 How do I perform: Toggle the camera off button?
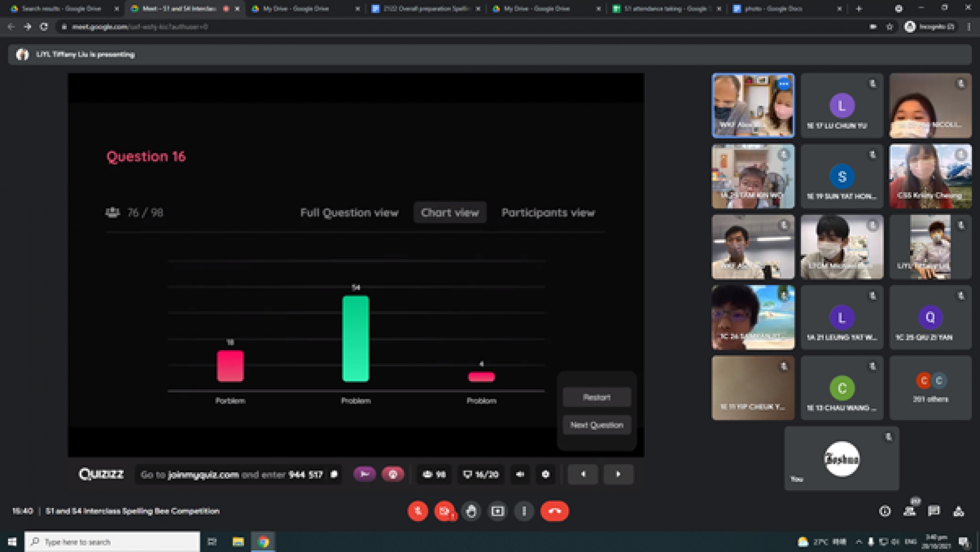point(445,511)
